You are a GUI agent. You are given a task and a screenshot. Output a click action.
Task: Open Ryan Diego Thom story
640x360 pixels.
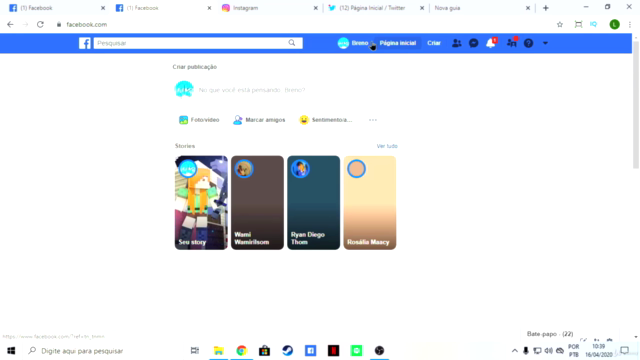tap(313, 202)
